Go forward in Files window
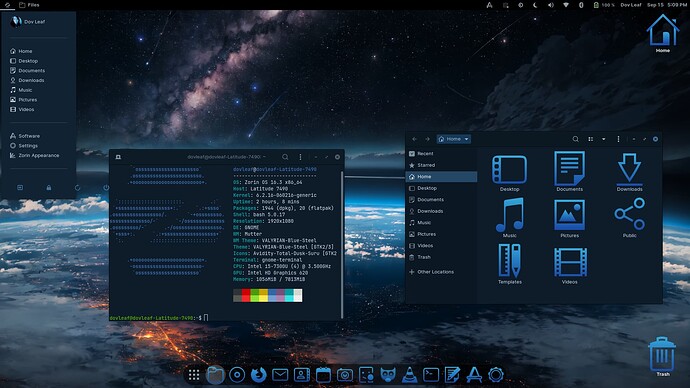The width and height of the screenshot is (690, 388). (x=427, y=139)
